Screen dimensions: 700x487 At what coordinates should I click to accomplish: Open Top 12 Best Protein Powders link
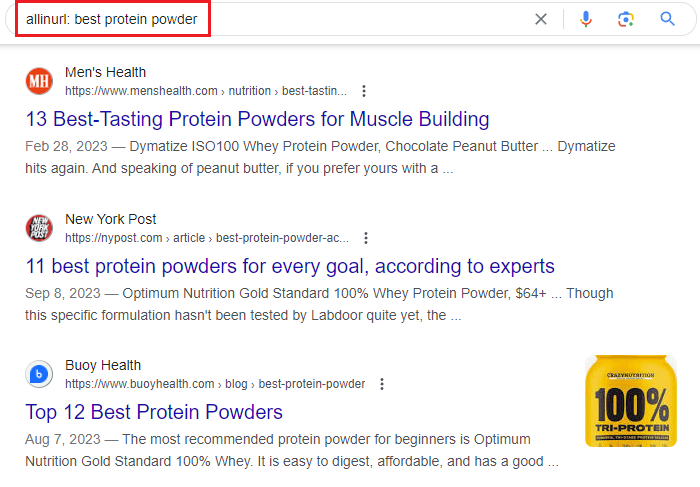(154, 412)
